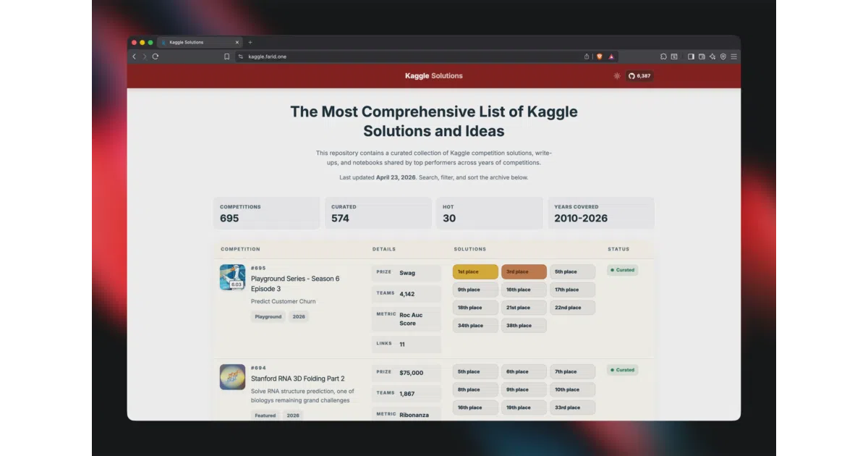
Task: Open the 22nd place solution
Action: (572, 308)
